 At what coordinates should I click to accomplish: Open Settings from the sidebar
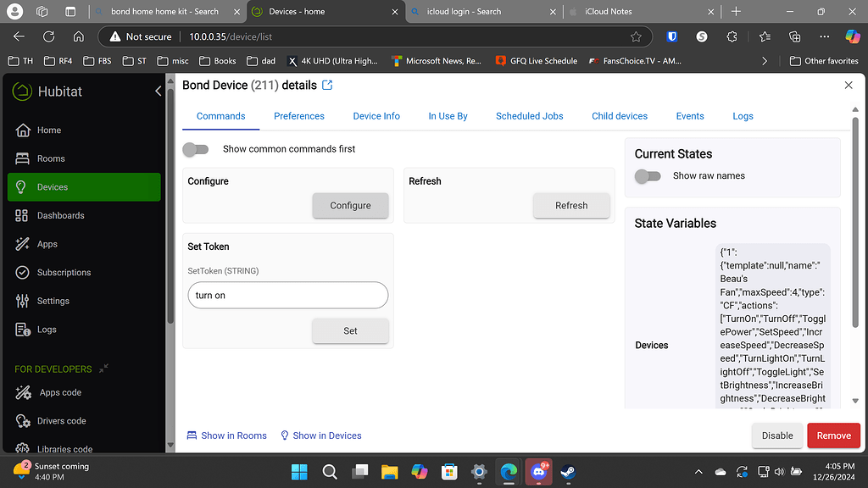53,301
